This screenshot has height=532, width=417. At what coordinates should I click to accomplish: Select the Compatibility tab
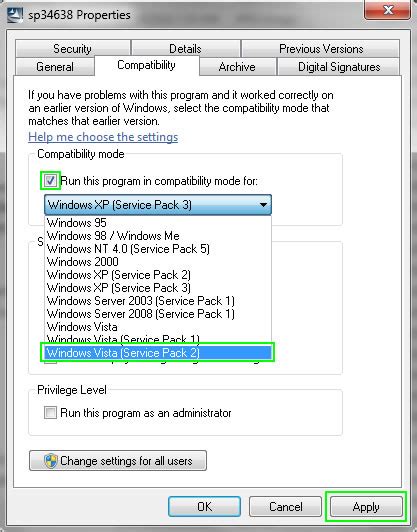click(x=147, y=65)
